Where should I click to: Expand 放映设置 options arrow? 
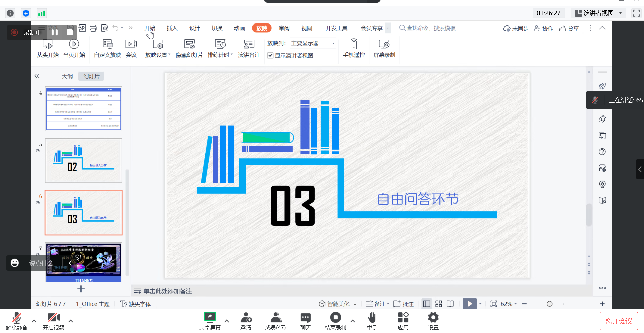click(169, 55)
